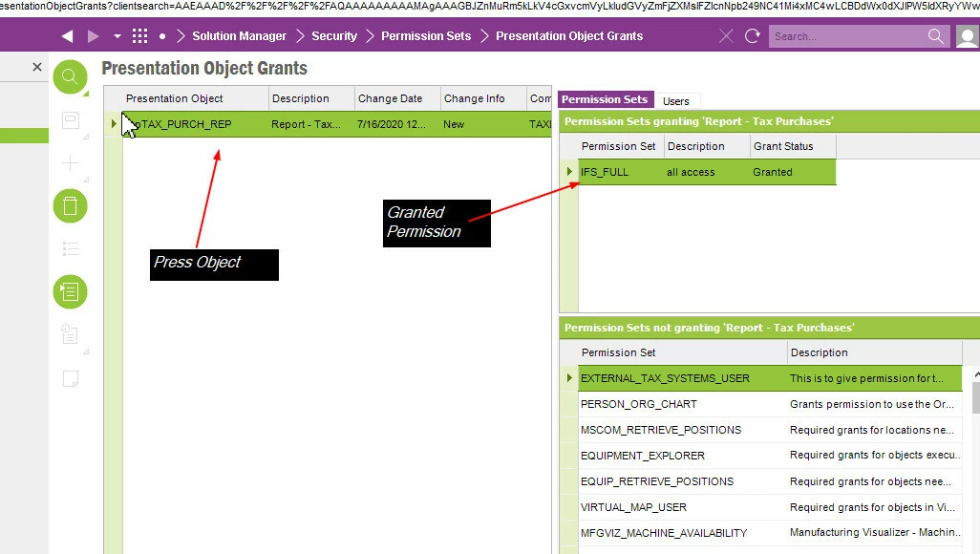Sort by Change Info column header

(x=483, y=98)
